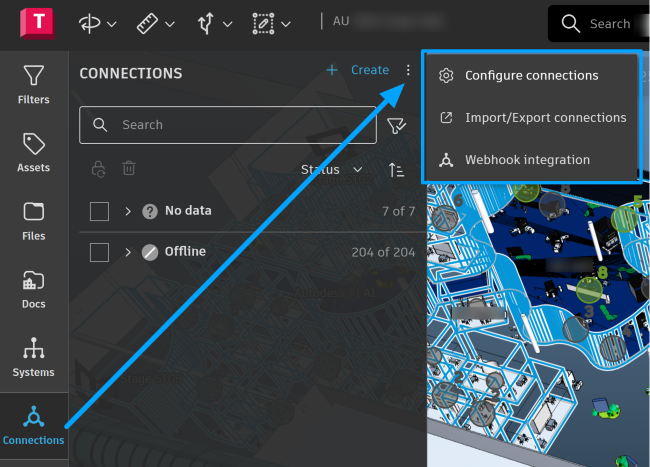The width and height of the screenshot is (650, 467).
Task: Open the Assets panel
Action: click(x=34, y=152)
